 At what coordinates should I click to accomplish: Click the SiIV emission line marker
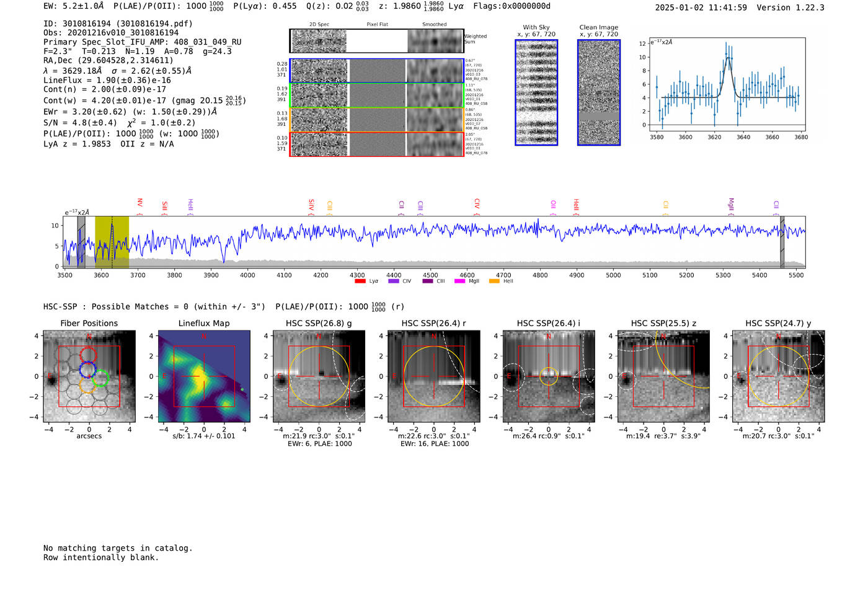[311, 207]
